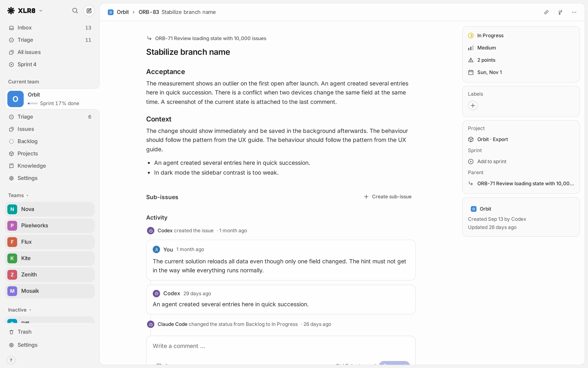Open the search icon in sidebar
Image resolution: width=588 pixels, height=368 pixels.
click(75, 11)
